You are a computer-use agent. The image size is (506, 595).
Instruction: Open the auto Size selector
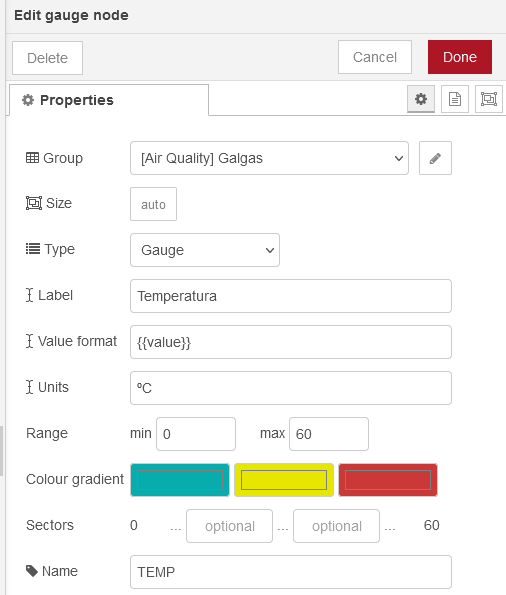click(x=153, y=204)
